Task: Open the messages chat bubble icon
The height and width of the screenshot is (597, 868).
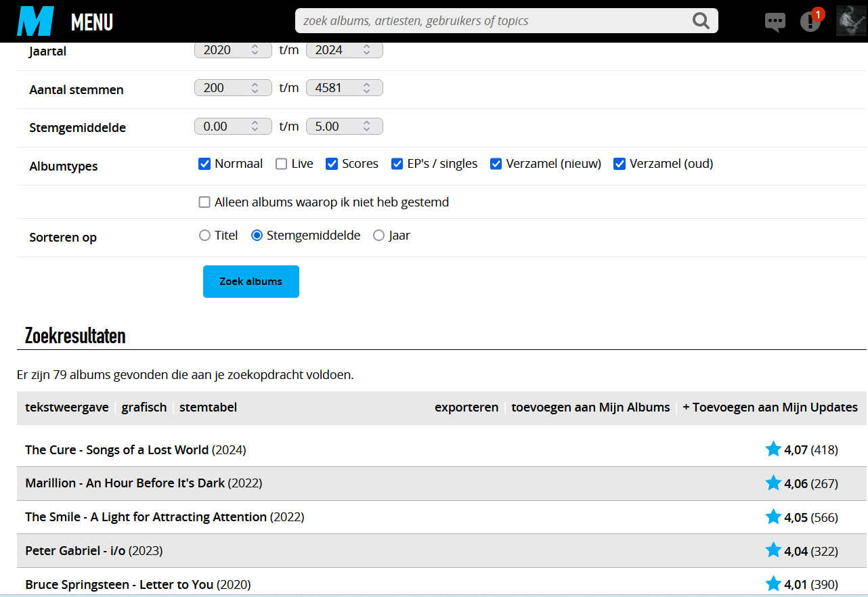Action: [775, 22]
